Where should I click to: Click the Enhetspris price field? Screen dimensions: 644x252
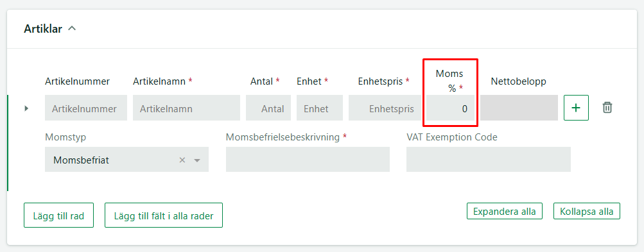pyautogui.click(x=385, y=108)
